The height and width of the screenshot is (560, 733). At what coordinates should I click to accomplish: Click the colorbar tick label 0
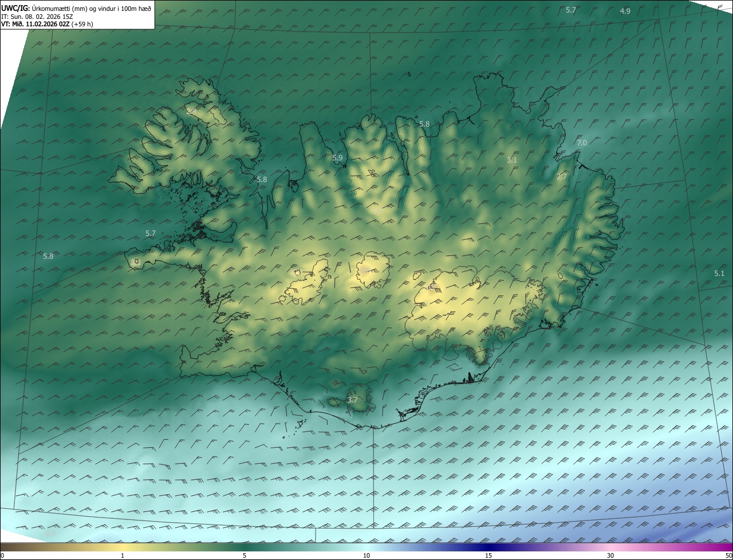(x=2, y=555)
